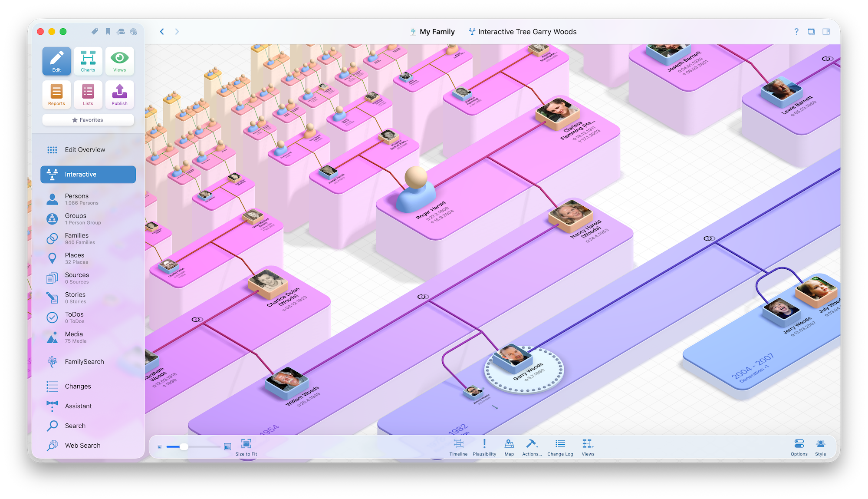Toggle the Timeline display

pos(458,444)
